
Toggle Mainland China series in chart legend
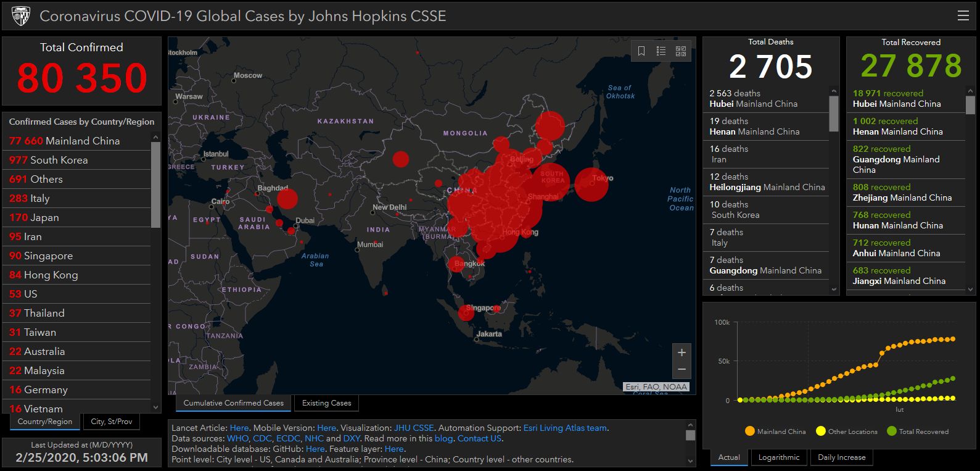[775, 431]
